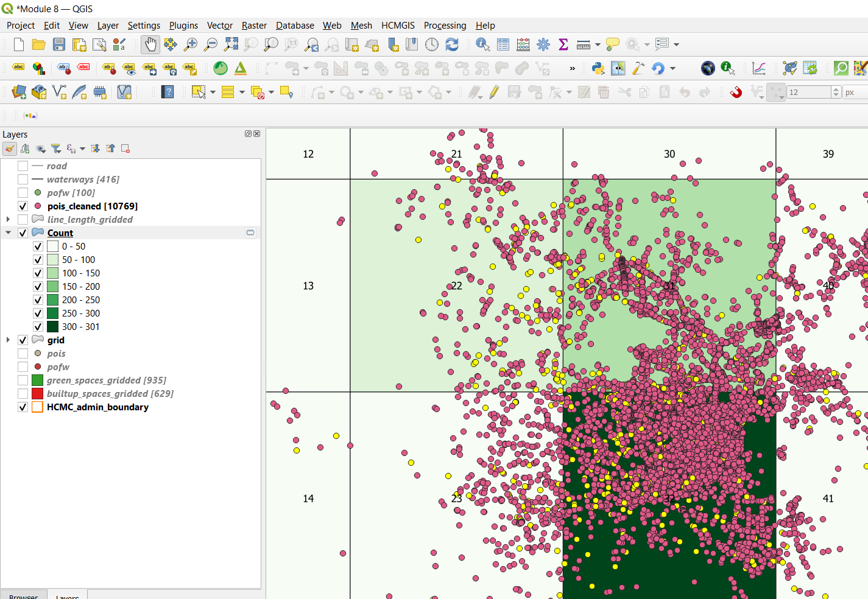Click the help question mark icon
This screenshot has height=599, width=868.
(x=168, y=92)
